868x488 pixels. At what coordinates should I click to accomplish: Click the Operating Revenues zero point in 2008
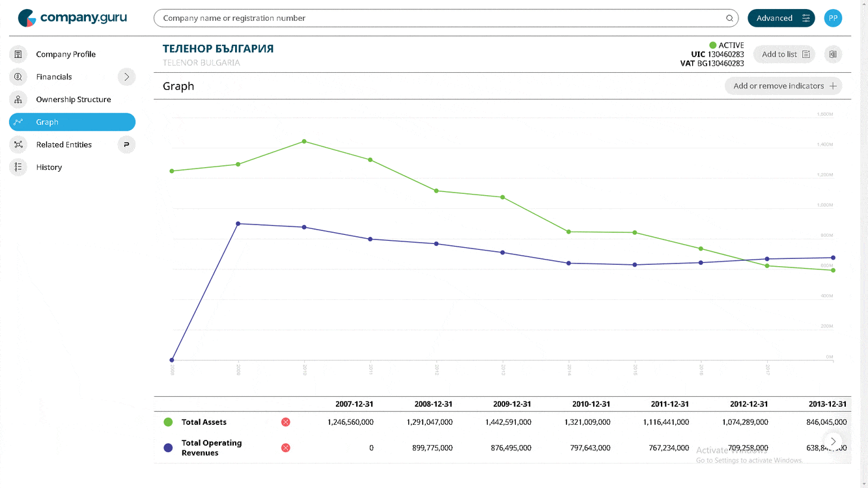point(172,360)
